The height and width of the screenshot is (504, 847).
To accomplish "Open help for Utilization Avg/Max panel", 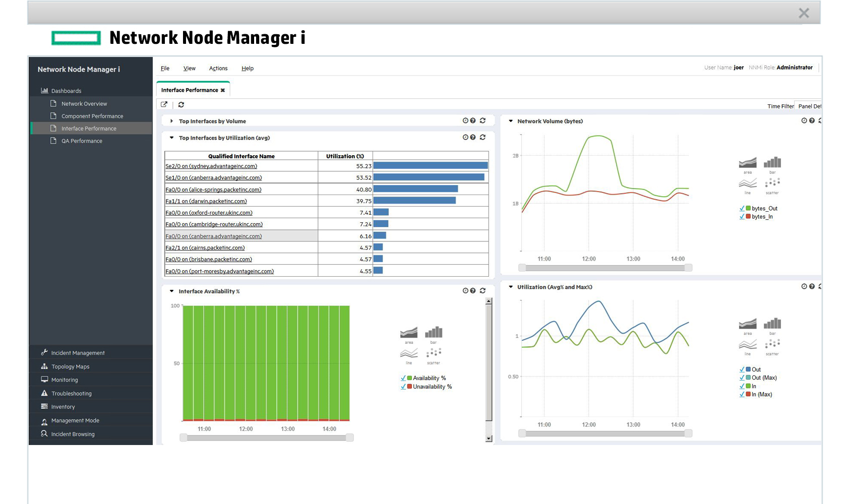I will coord(812,286).
